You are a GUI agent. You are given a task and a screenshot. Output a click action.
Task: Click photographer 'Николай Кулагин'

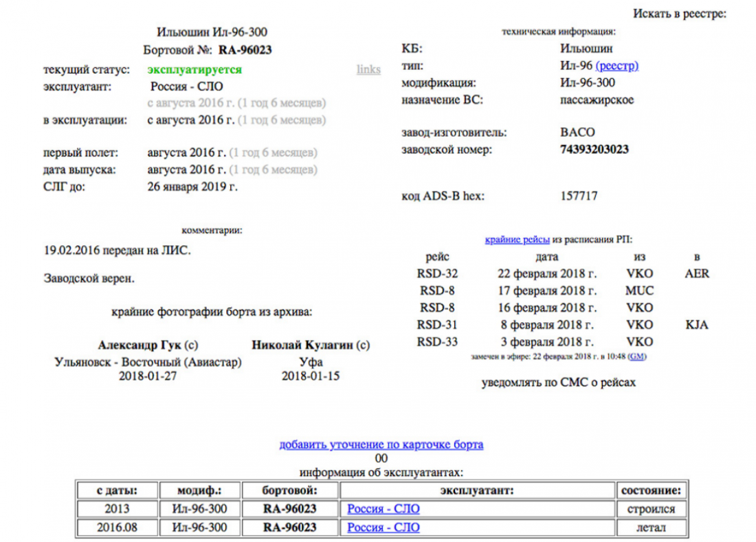[x=302, y=346]
